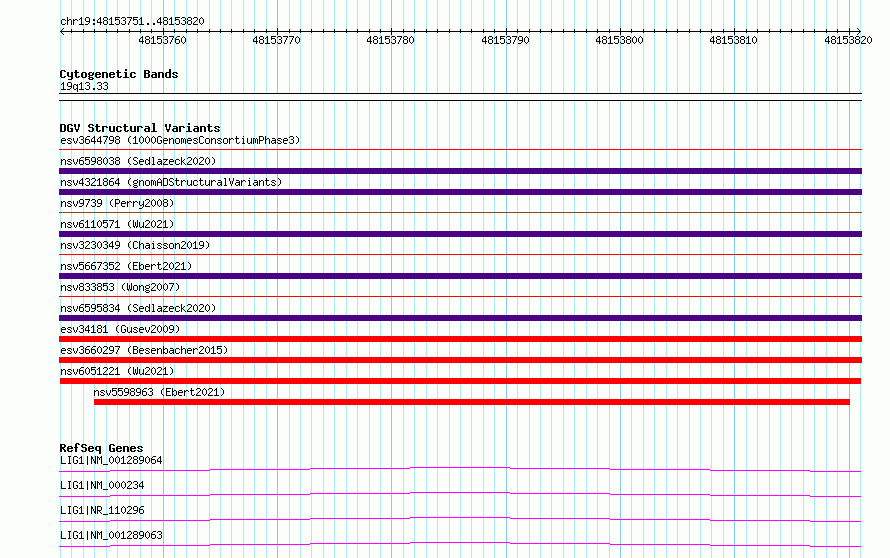The height and width of the screenshot is (558, 890).
Task: Select the LIG1|NR_110296 gene label
Action: click(x=102, y=510)
